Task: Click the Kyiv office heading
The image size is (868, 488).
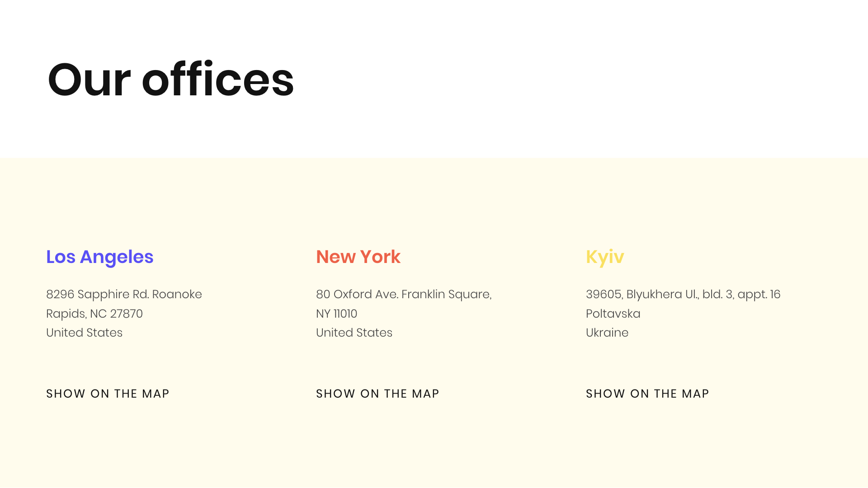Action: (605, 257)
